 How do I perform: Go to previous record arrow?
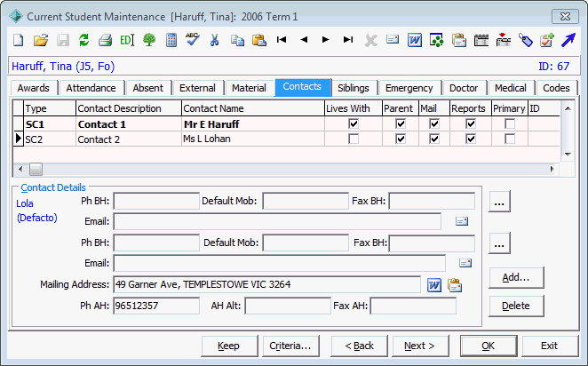[304, 39]
